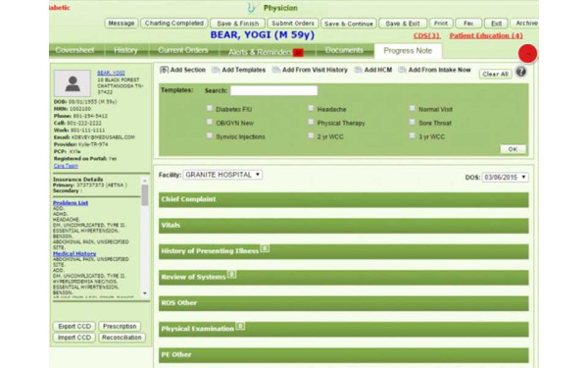Check the OB/GYN New template
The width and height of the screenshot is (588, 368).
[x=210, y=122]
